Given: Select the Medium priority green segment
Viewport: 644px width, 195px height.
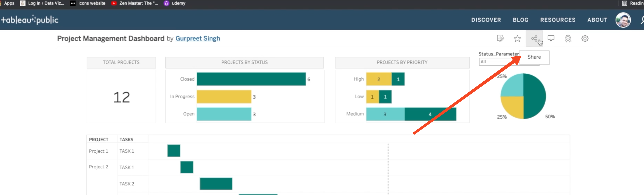Looking at the screenshot, I should [430, 114].
